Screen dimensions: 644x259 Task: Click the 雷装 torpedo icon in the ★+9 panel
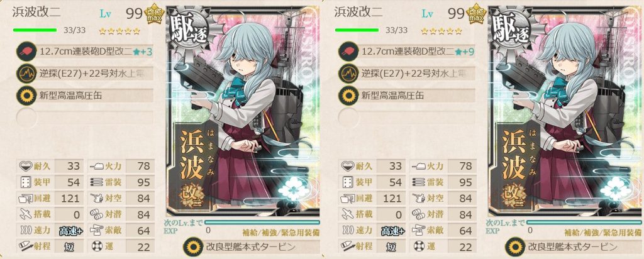(x=419, y=182)
